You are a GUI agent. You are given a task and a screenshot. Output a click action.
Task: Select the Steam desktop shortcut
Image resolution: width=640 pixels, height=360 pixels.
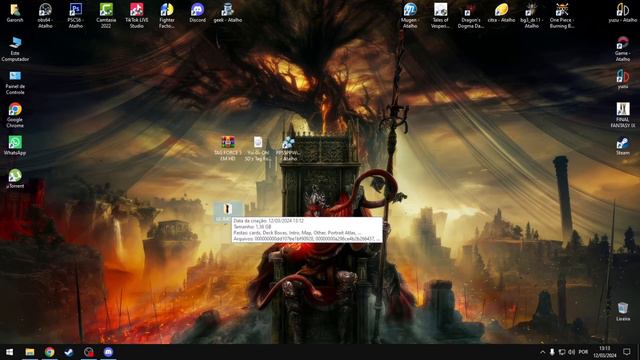(x=623, y=146)
